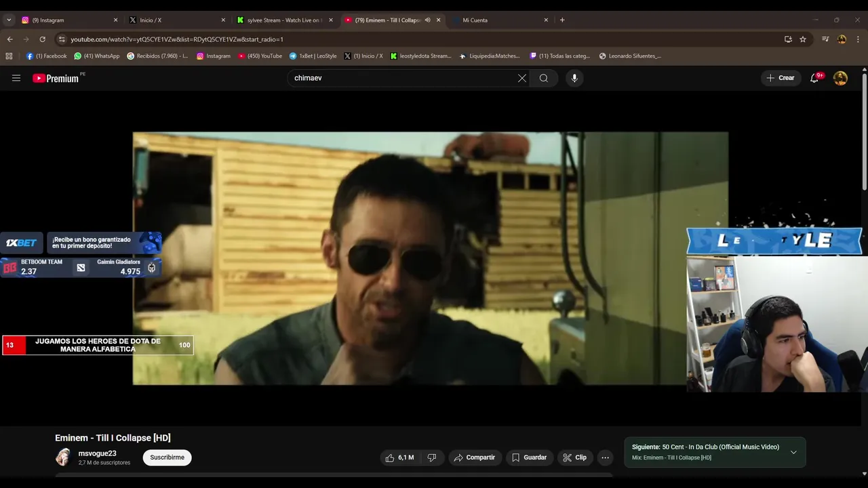Screen dimensions: 868x488
Task: Close the Mi Cuenta tab
Action: tap(546, 20)
